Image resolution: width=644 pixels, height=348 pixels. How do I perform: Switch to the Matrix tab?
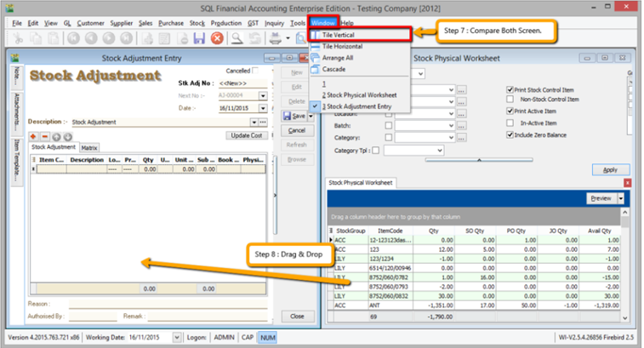click(x=89, y=147)
